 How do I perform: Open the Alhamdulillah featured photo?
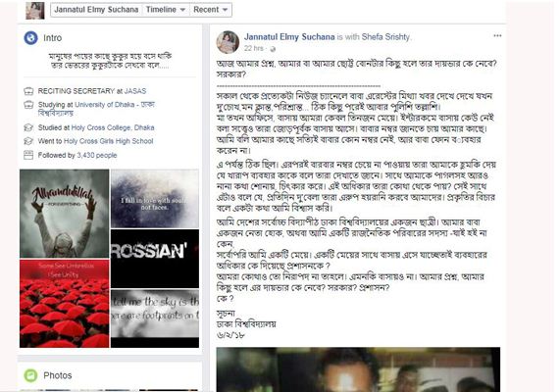(x=65, y=214)
